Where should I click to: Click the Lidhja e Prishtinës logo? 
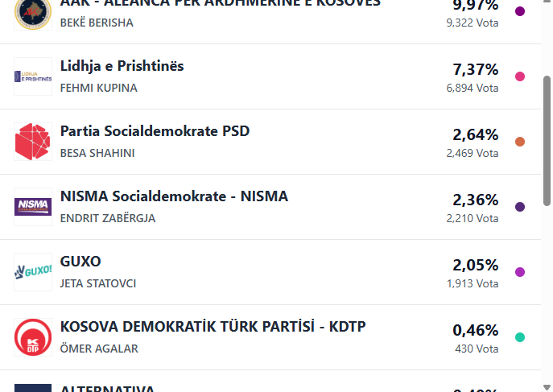tap(33, 76)
